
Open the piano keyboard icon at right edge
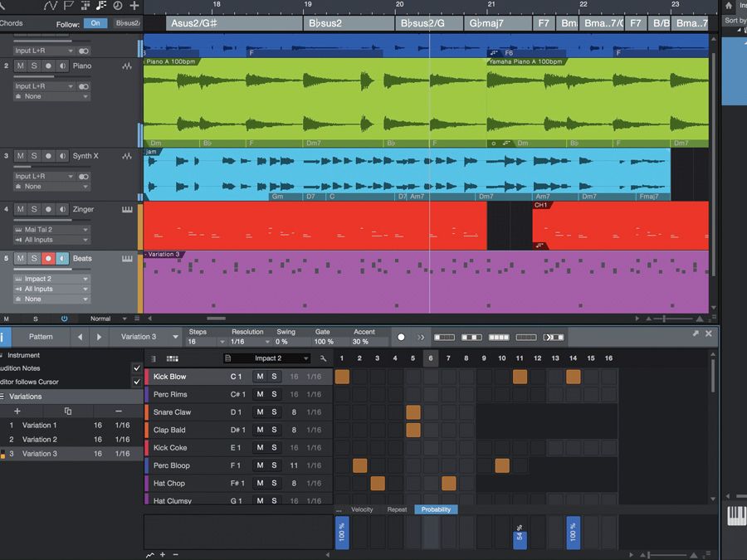737,516
